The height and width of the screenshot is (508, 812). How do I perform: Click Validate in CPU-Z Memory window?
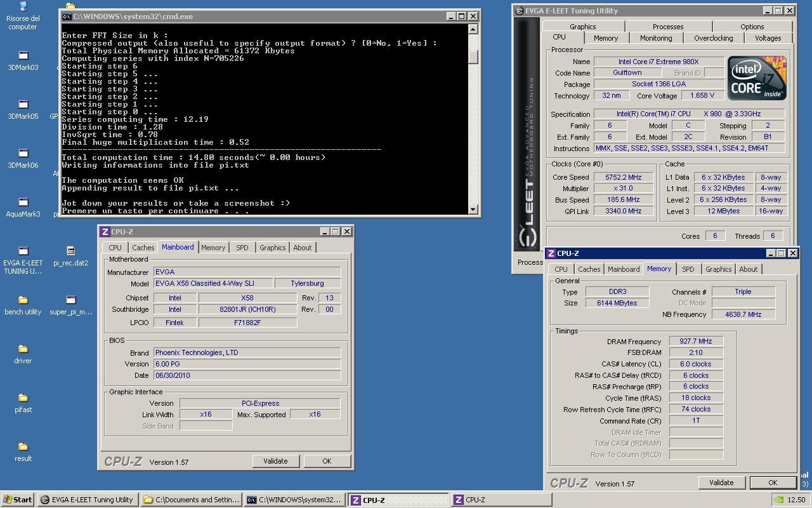tap(721, 483)
